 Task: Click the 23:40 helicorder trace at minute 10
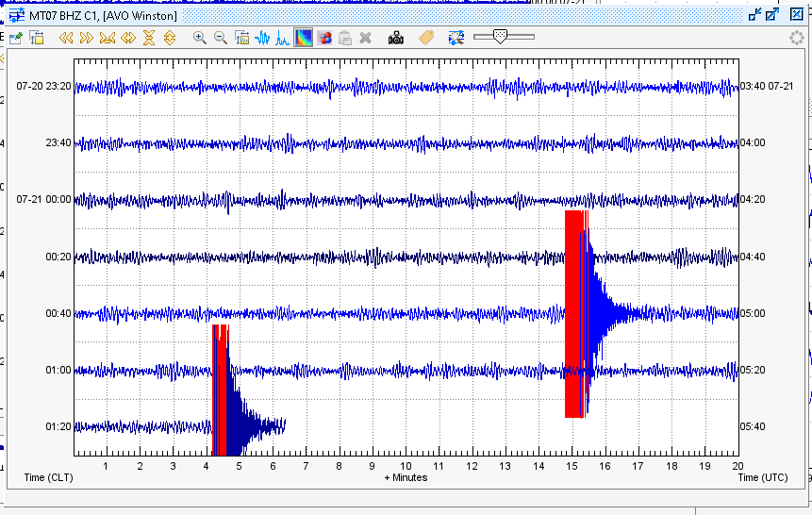pos(406,143)
